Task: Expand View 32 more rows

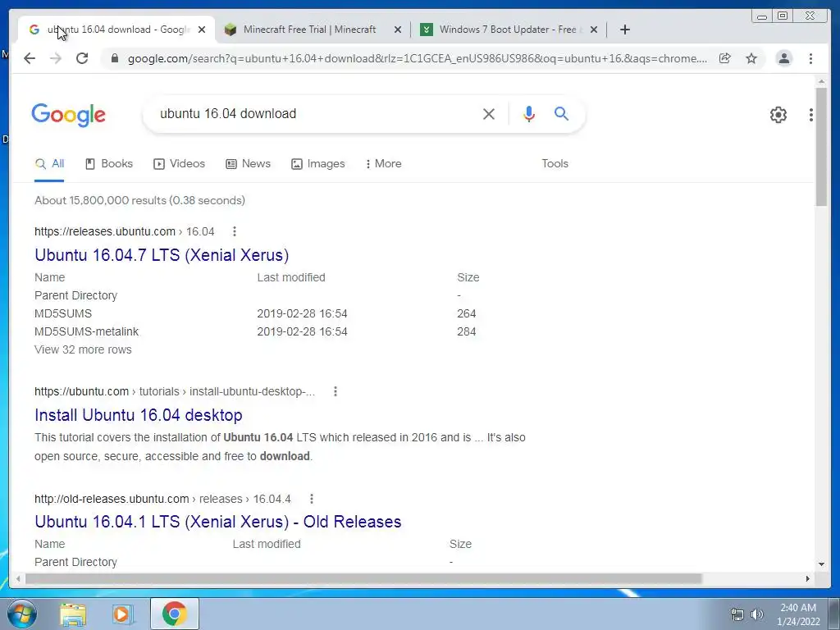Action: click(83, 349)
